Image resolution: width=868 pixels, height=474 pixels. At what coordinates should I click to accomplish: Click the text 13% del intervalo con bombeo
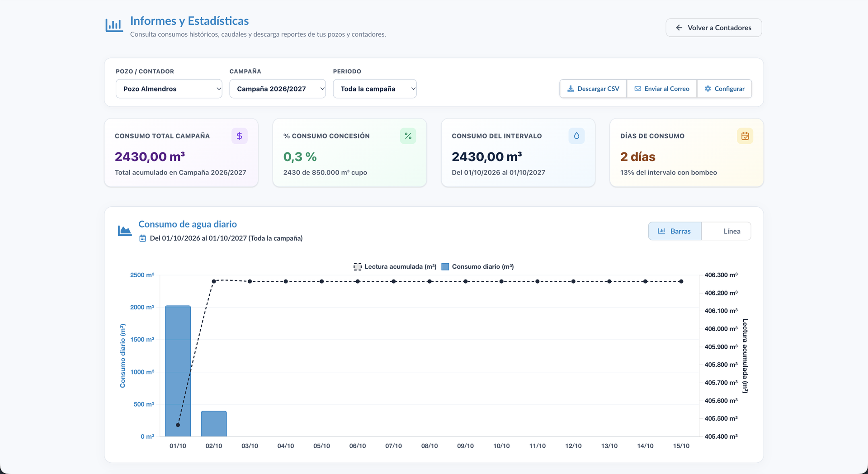tap(669, 172)
